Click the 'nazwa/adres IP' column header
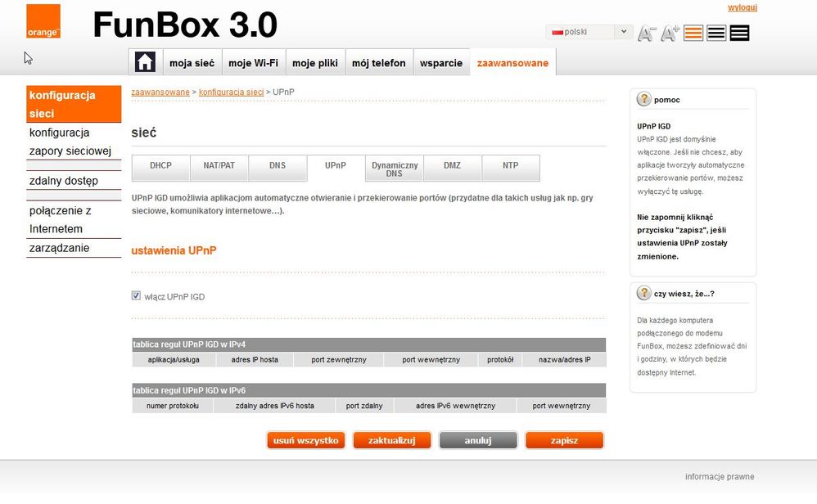Image resolution: width=817 pixels, height=504 pixels. click(x=565, y=360)
